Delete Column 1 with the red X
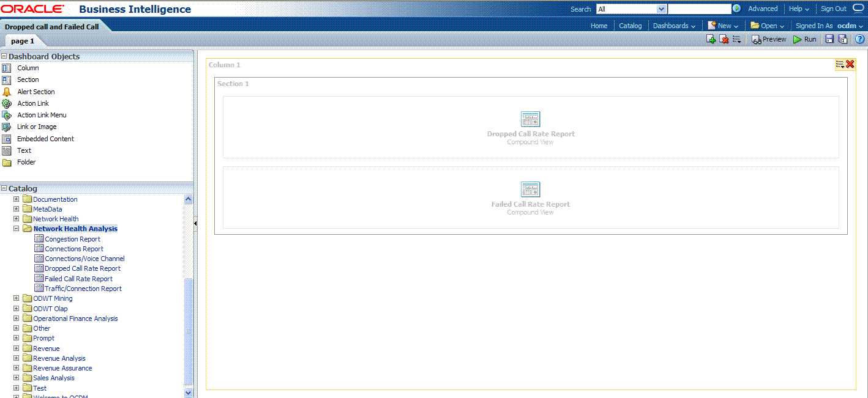Image resolution: width=868 pixels, height=398 pixels. click(850, 64)
